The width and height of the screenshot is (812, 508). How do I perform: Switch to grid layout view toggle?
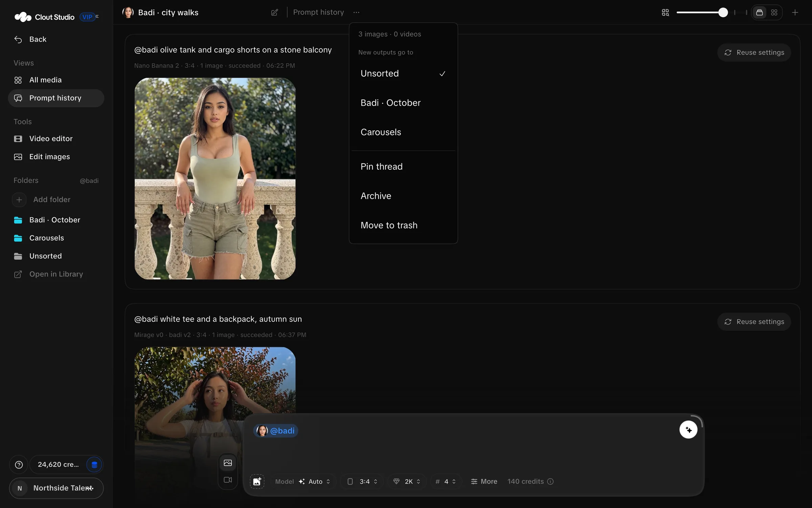coord(774,13)
